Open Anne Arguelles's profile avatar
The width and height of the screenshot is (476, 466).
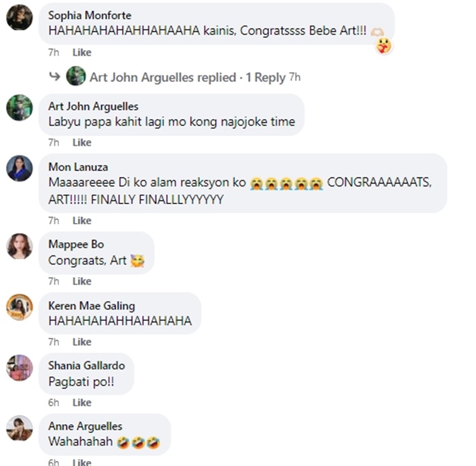[x=20, y=429]
